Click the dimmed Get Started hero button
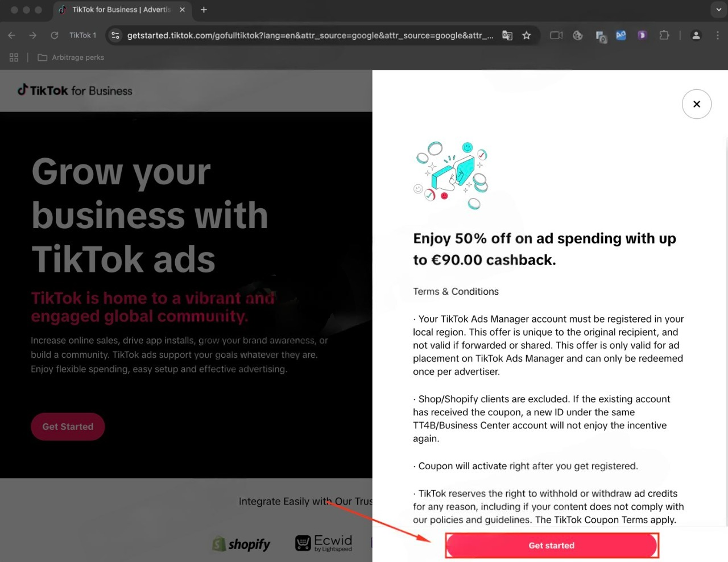This screenshot has width=728, height=562. tap(68, 427)
